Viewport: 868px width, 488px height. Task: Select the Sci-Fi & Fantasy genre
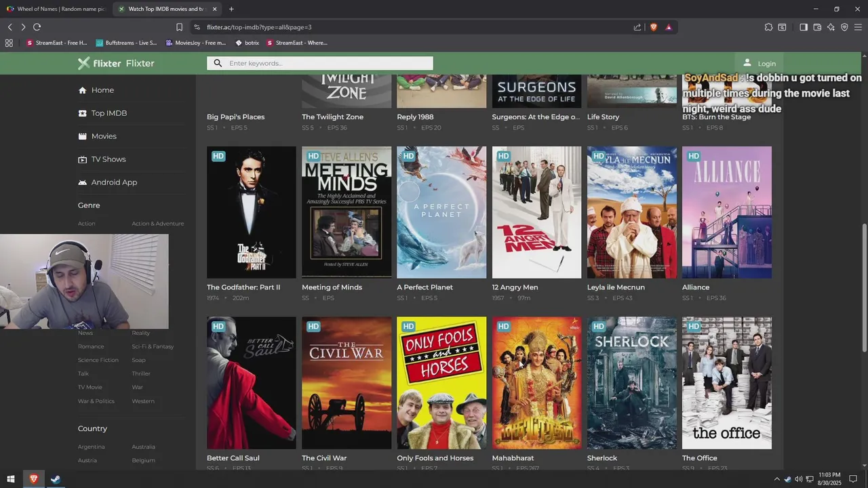click(x=153, y=346)
